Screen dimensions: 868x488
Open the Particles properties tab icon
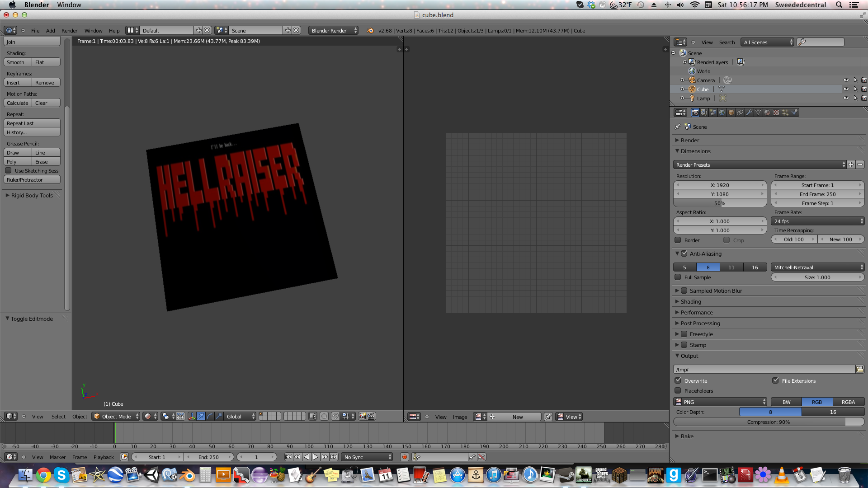point(785,113)
